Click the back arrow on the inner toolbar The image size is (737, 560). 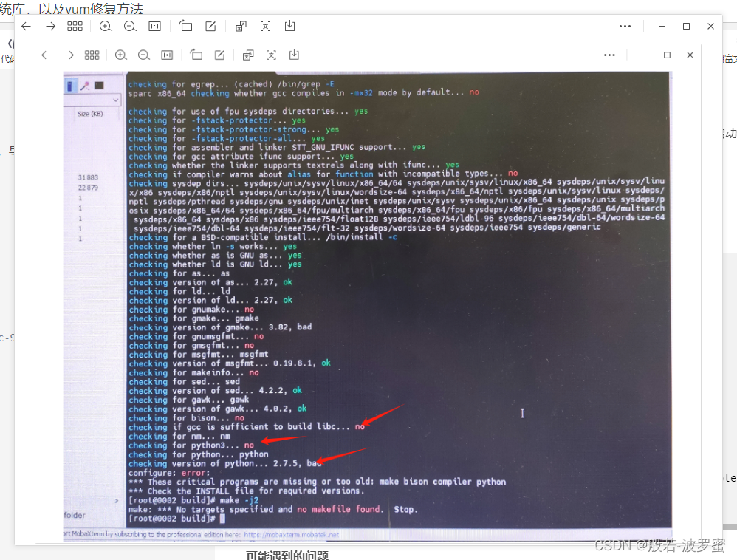[x=46, y=55]
